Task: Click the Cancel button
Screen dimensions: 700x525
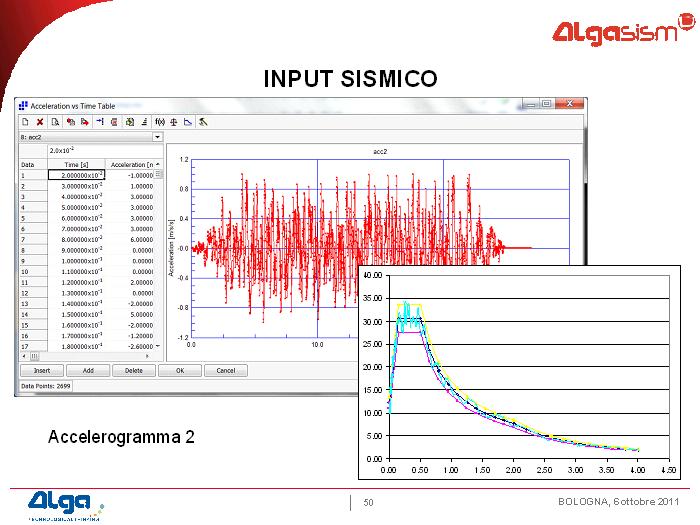Action: click(x=226, y=370)
